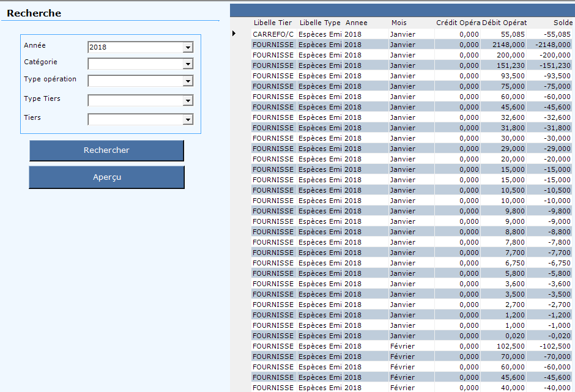
Task: Click the Rechercher button
Action: 106,150
